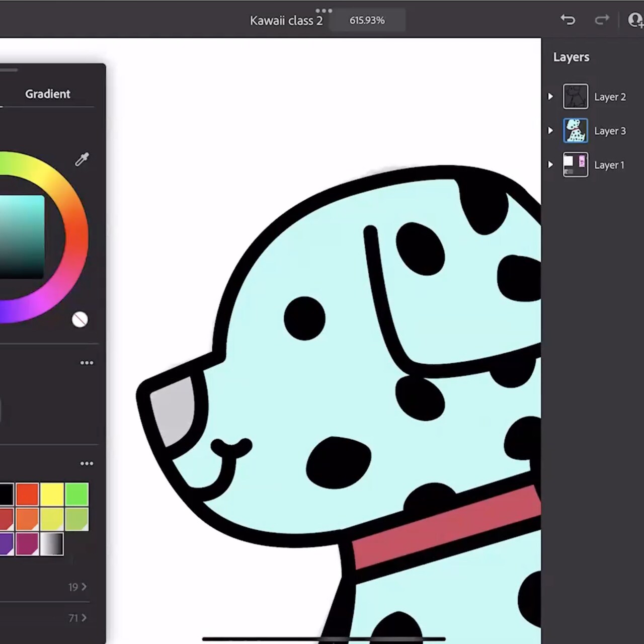Click the Layers panel heading

[x=571, y=57]
